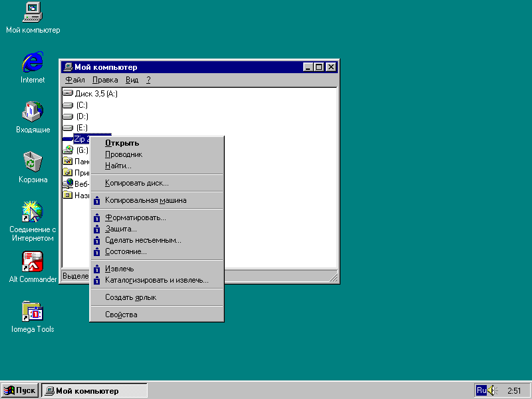532x399 pixels.
Task: Click the volume speaker tray icon
Action: (x=493, y=390)
